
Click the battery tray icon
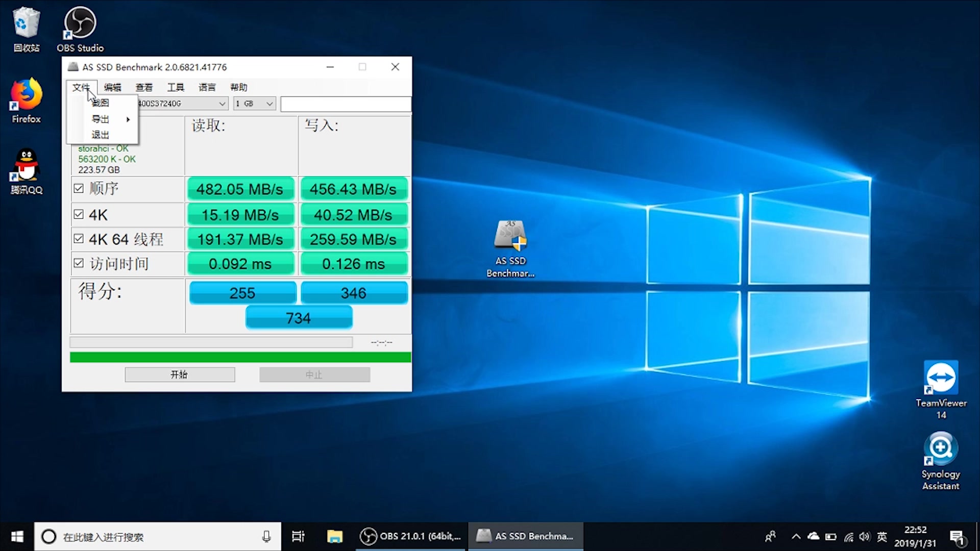coord(831,536)
